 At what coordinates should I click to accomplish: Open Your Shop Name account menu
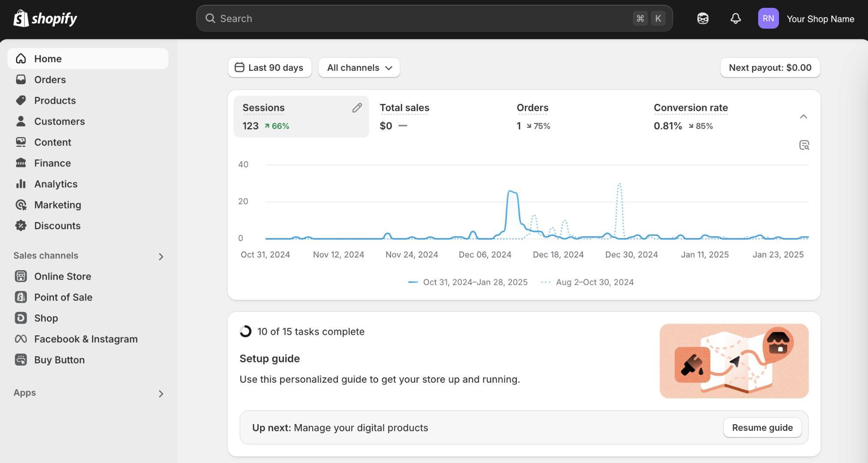point(806,19)
